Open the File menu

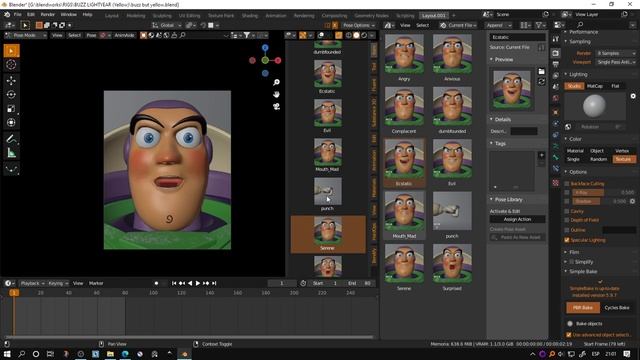18,14
